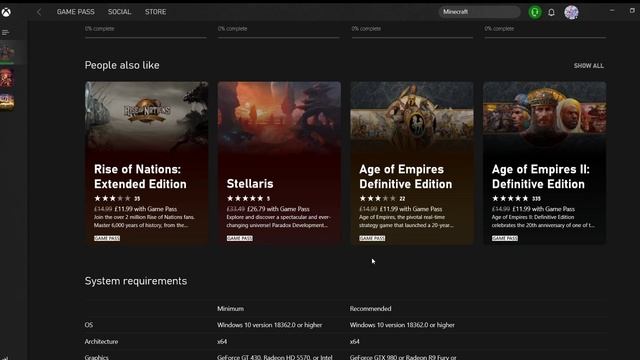Click the search field containing Minecraft
Screen dimensions: 640x360
coord(480,12)
